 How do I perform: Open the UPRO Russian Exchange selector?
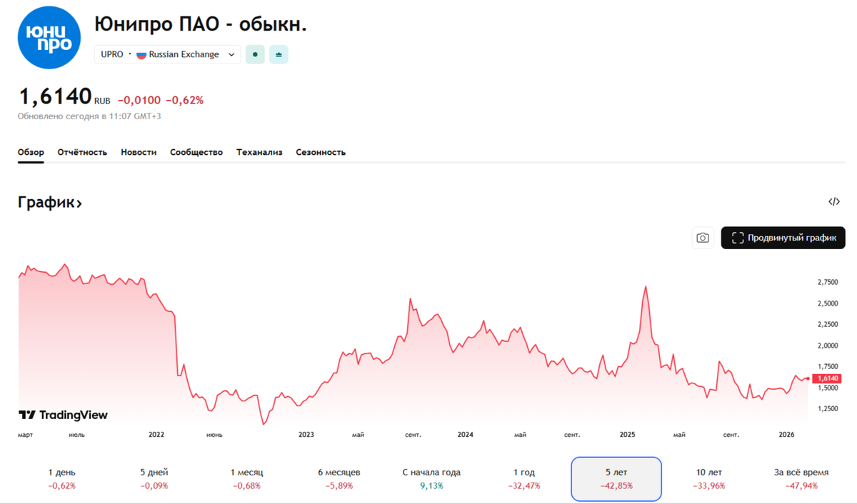[168, 54]
